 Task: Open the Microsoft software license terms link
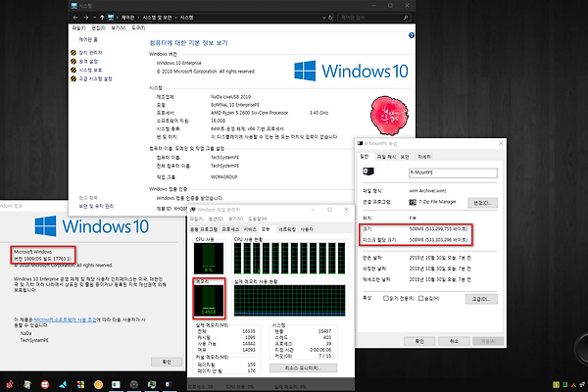tap(66, 319)
